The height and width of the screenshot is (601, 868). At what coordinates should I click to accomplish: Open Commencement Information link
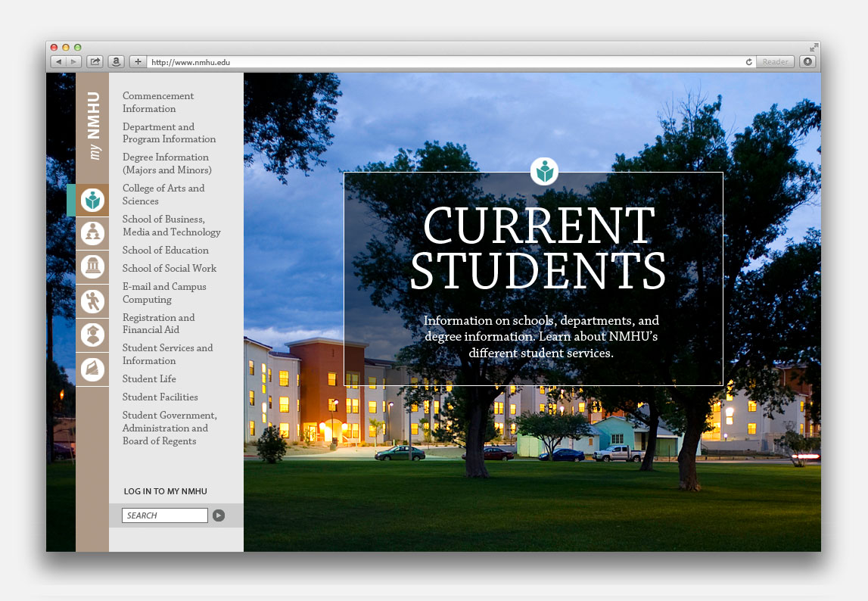point(158,102)
